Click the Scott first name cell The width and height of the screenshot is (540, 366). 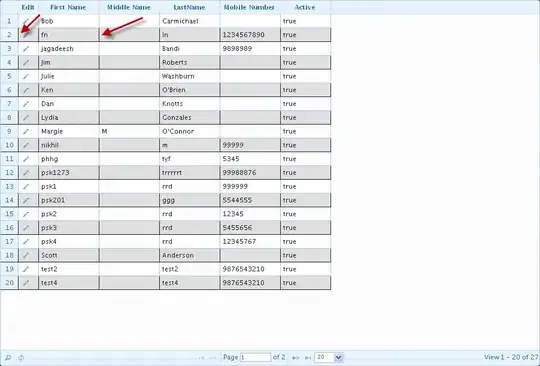pyautogui.click(x=69, y=255)
